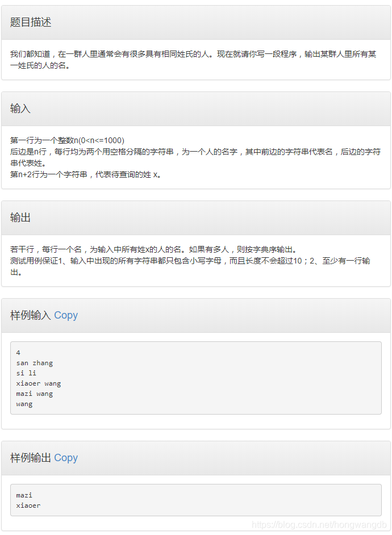Click the sample line 'san zhang'
The height and width of the screenshot is (535, 392).
(35, 363)
